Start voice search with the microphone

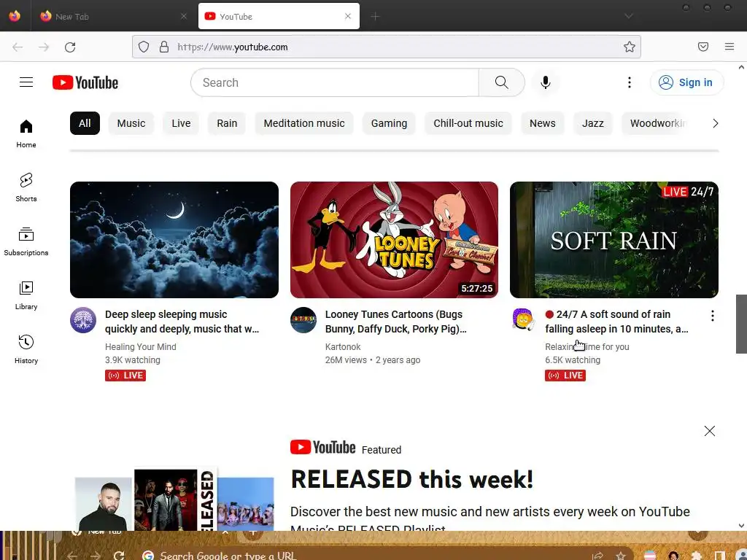546,82
